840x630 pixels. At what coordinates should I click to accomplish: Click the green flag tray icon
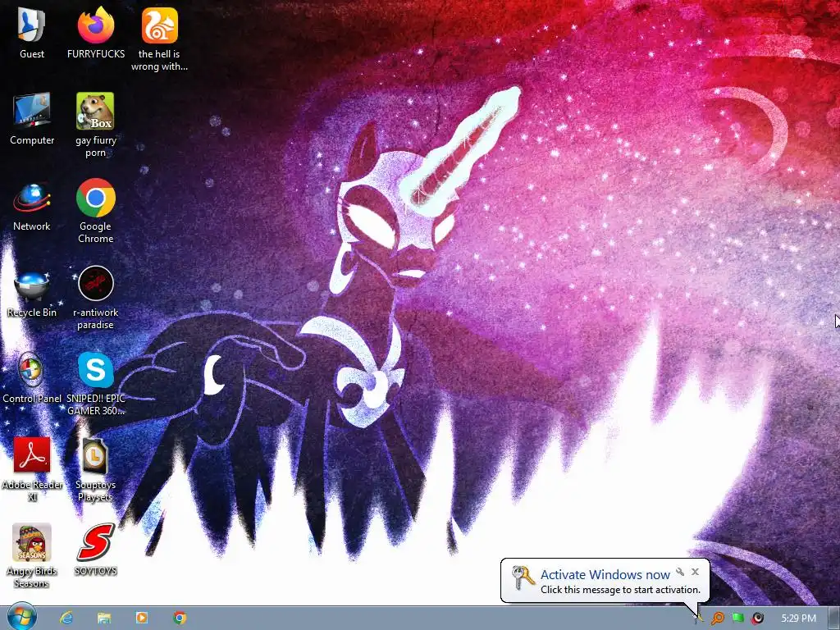737,618
